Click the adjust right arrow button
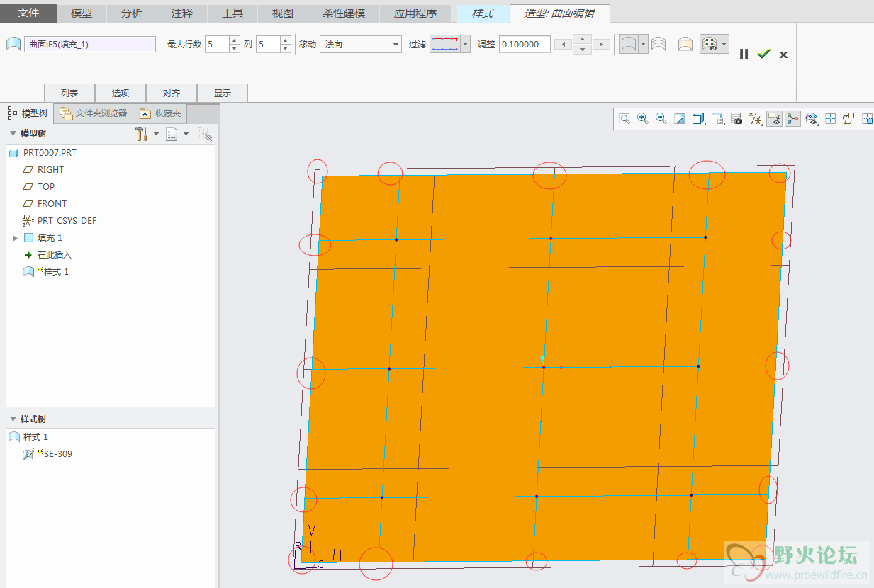The width and height of the screenshot is (874, 588). pyautogui.click(x=601, y=44)
